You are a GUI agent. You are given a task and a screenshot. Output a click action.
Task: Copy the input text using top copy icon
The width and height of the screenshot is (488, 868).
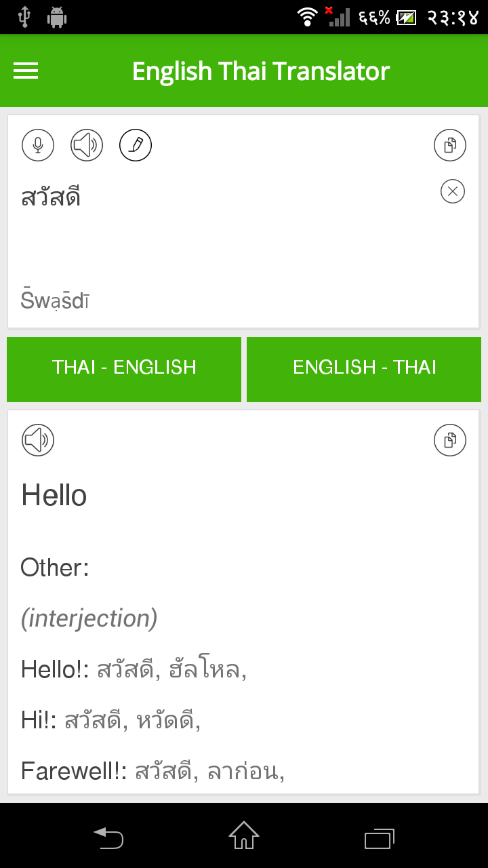tap(449, 144)
